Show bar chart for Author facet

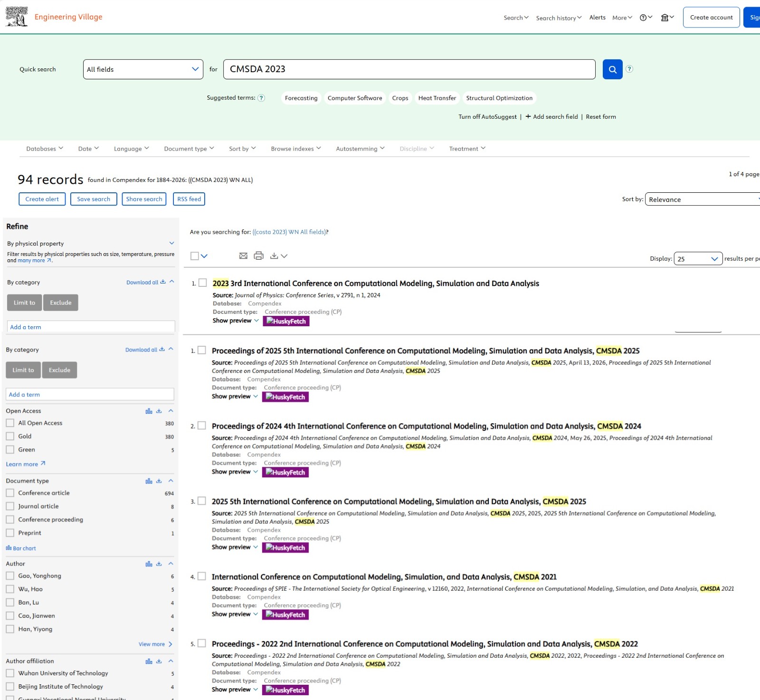coord(149,564)
